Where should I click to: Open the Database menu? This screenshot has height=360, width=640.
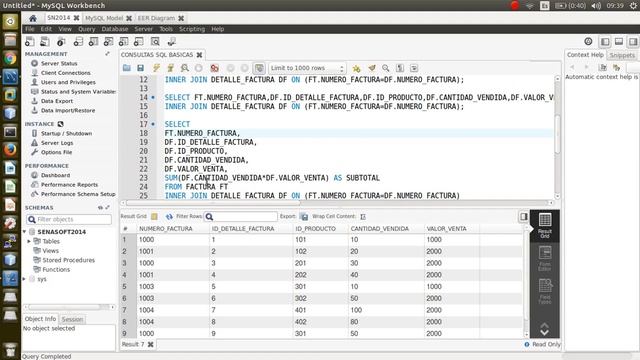(115, 29)
